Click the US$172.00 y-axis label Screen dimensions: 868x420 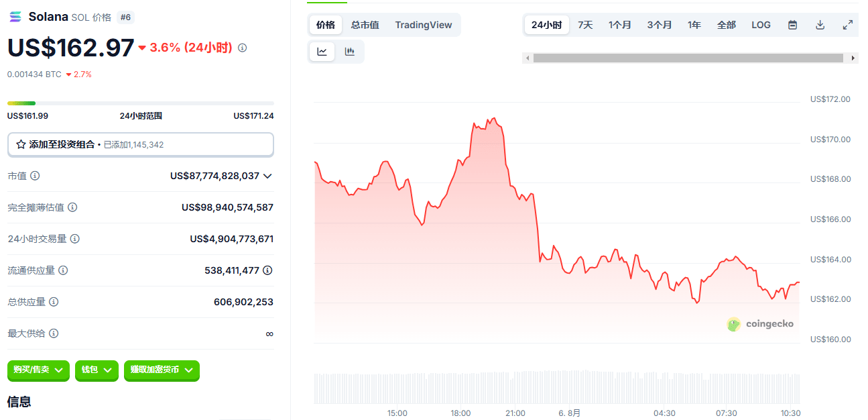pos(830,99)
